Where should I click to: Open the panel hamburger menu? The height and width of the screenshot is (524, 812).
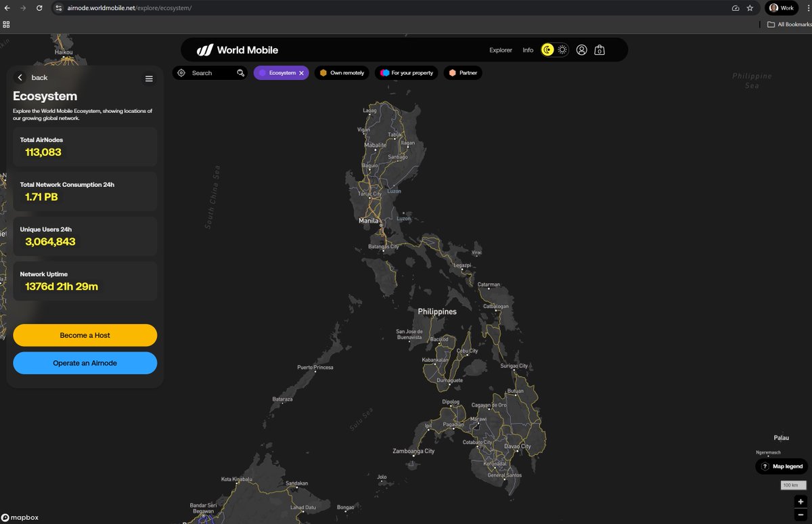tap(149, 79)
